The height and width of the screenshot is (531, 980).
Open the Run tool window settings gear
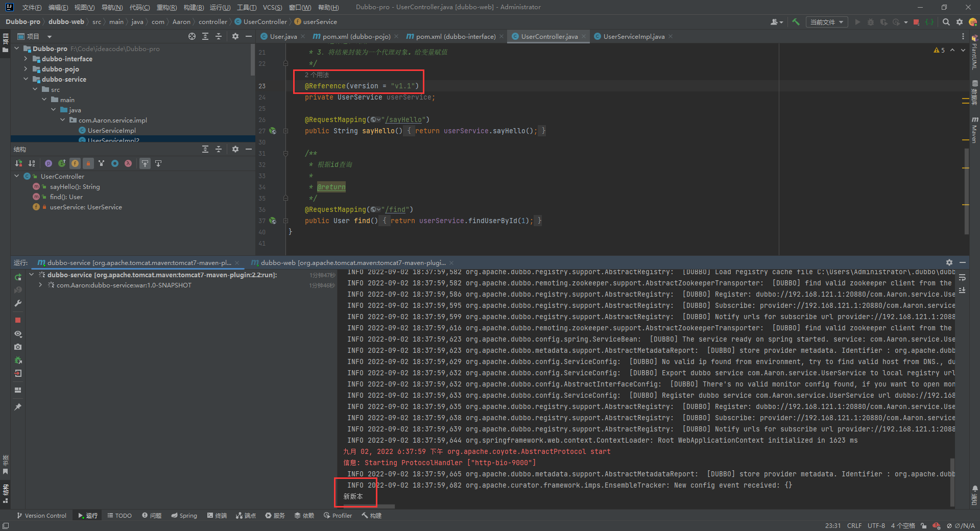coord(949,262)
